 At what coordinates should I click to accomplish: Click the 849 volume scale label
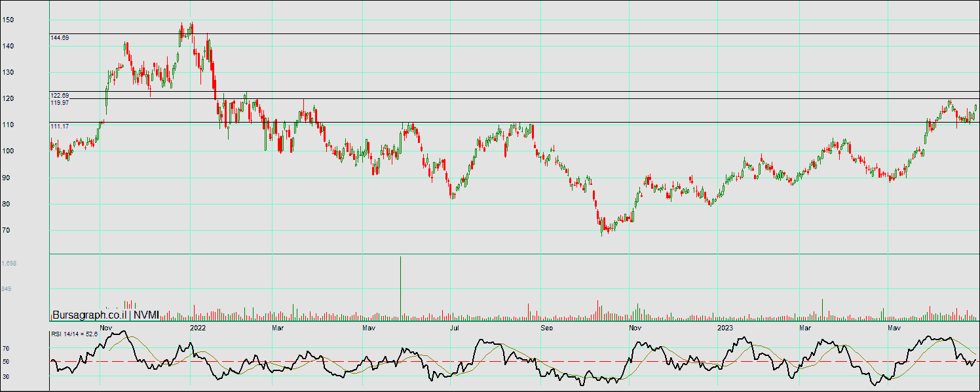[8, 288]
